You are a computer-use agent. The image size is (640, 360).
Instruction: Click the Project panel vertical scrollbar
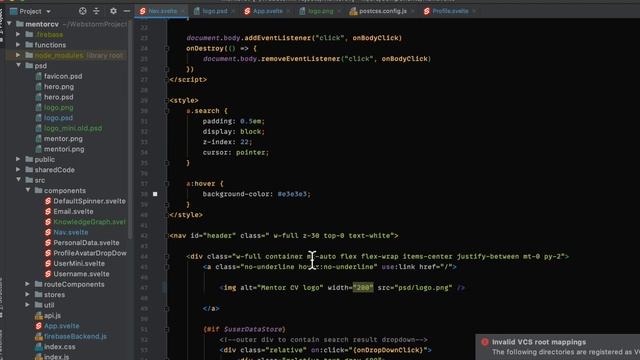click(130, 131)
